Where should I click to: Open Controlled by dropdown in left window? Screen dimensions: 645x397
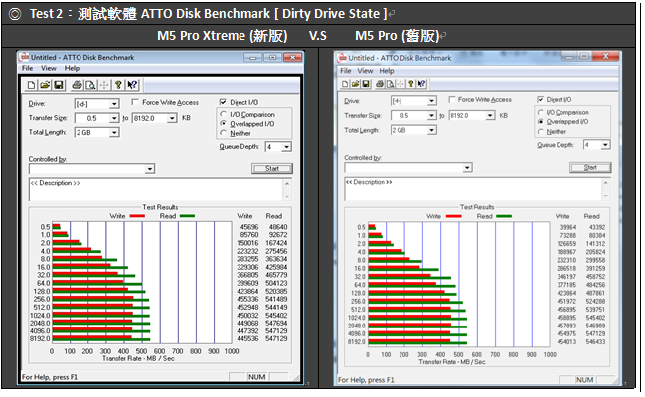pos(150,169)
